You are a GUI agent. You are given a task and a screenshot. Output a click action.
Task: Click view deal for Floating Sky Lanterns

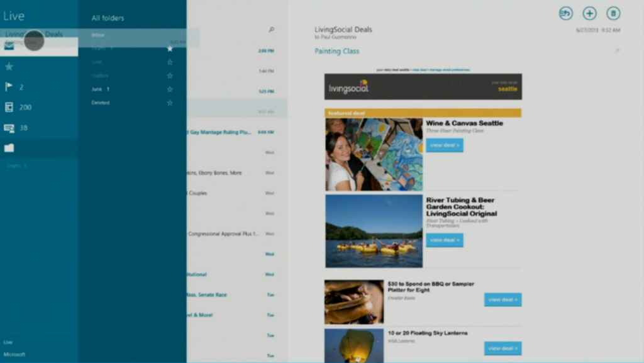click(x=502, y=349)
